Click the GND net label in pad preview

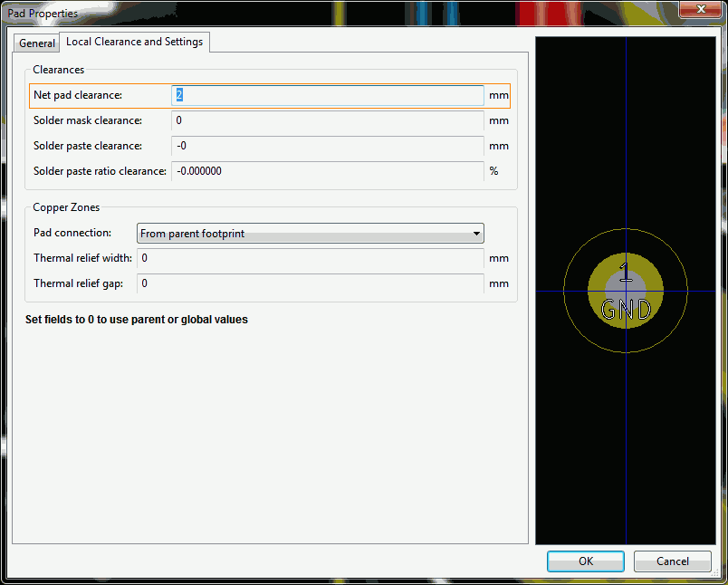pyautogui.click(x=626, y=311)
